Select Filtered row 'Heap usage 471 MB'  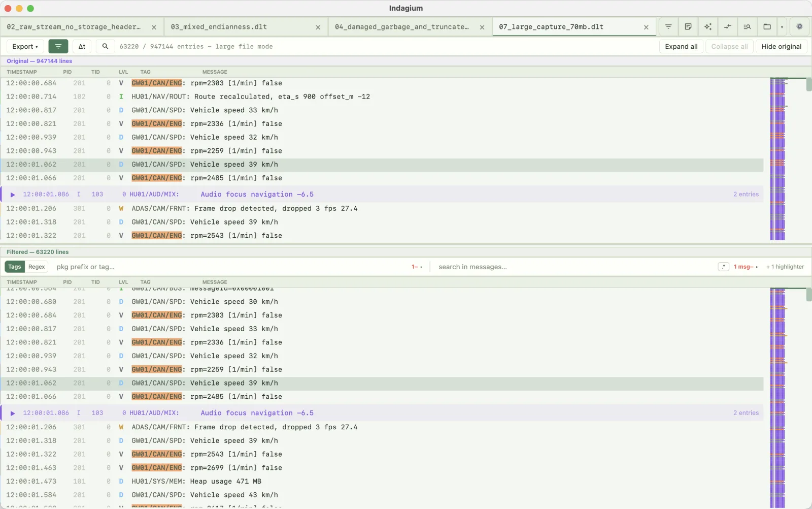coord(382,482)
